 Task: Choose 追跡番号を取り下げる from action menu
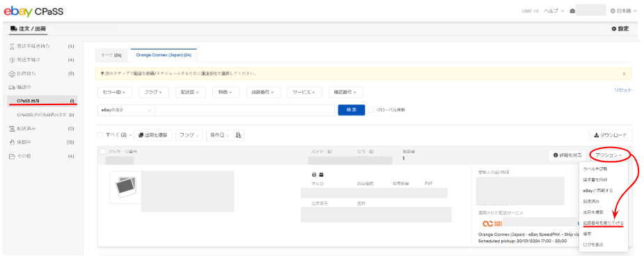click(x=603, y=223)
